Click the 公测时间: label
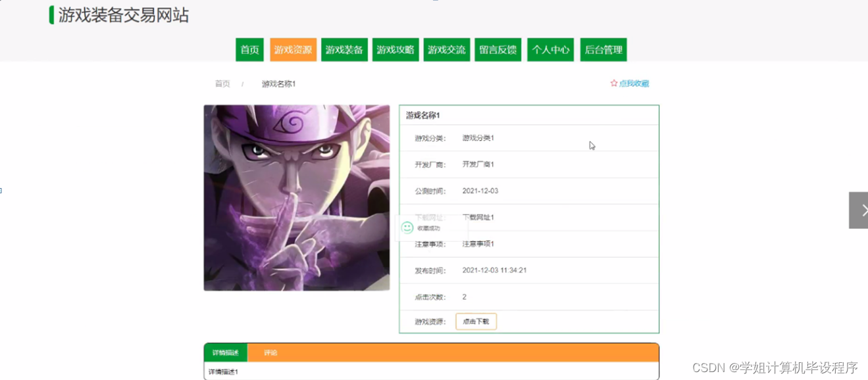The image size is (868, 380). click(430, 191)
